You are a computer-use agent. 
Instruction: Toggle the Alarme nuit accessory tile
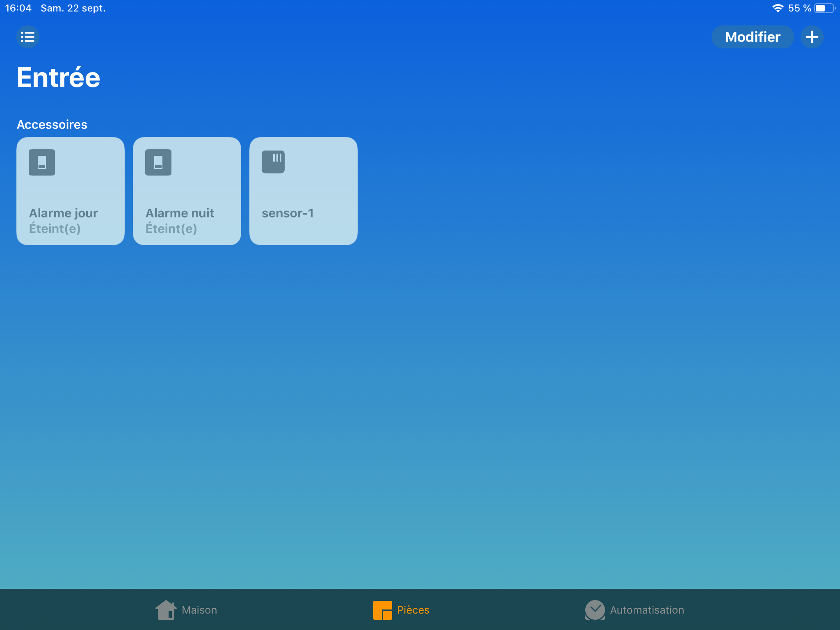click(187, 191)
